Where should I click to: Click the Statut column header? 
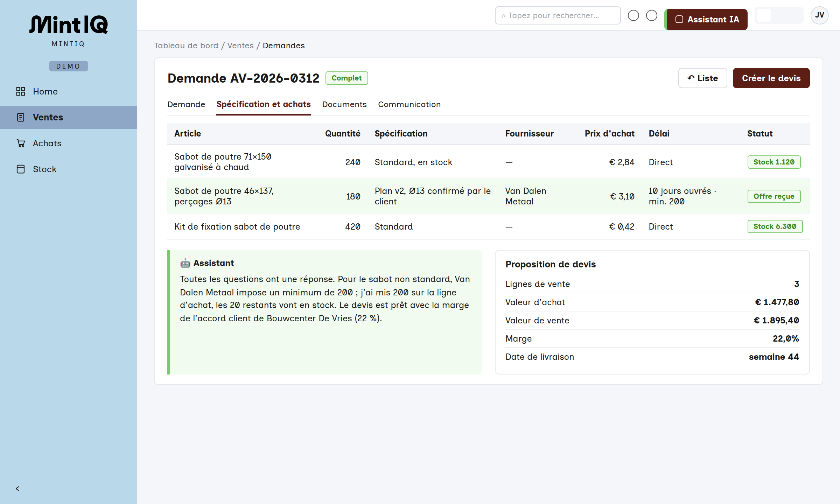click(759, 133)
